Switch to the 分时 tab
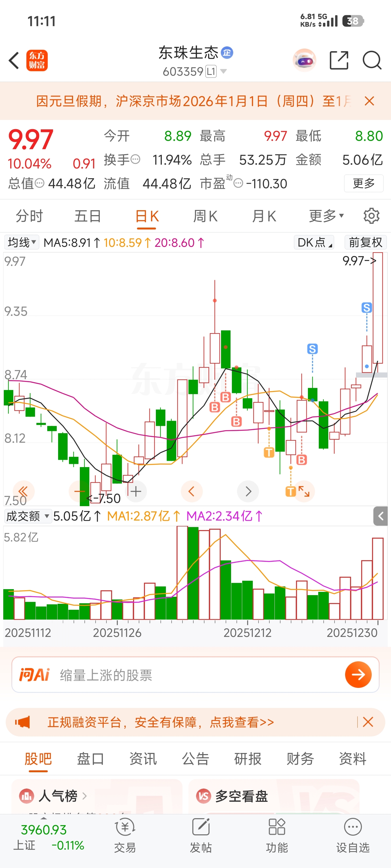The height and width of the screenshot is (868, 391). (x=29, y=216)
